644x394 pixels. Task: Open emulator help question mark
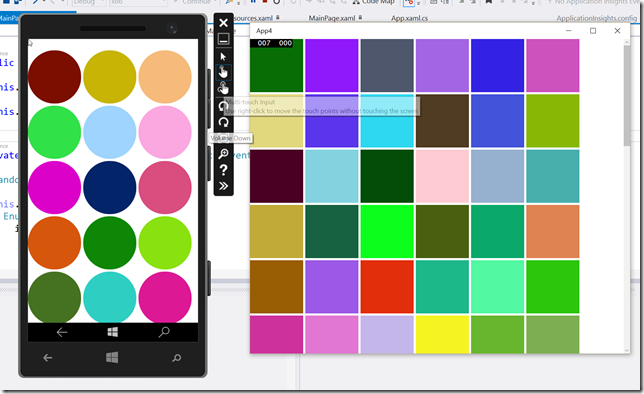(223, 170)
